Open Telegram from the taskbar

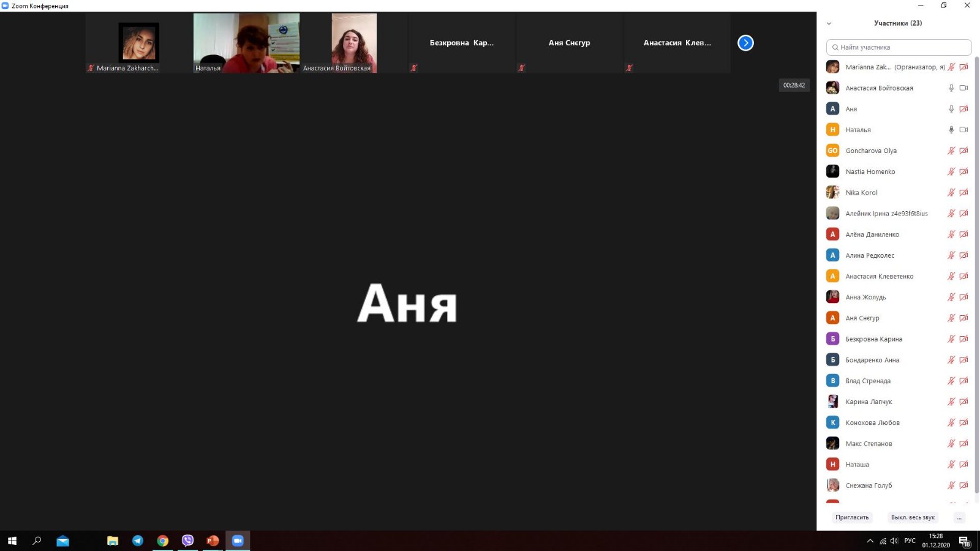[138, 541]
